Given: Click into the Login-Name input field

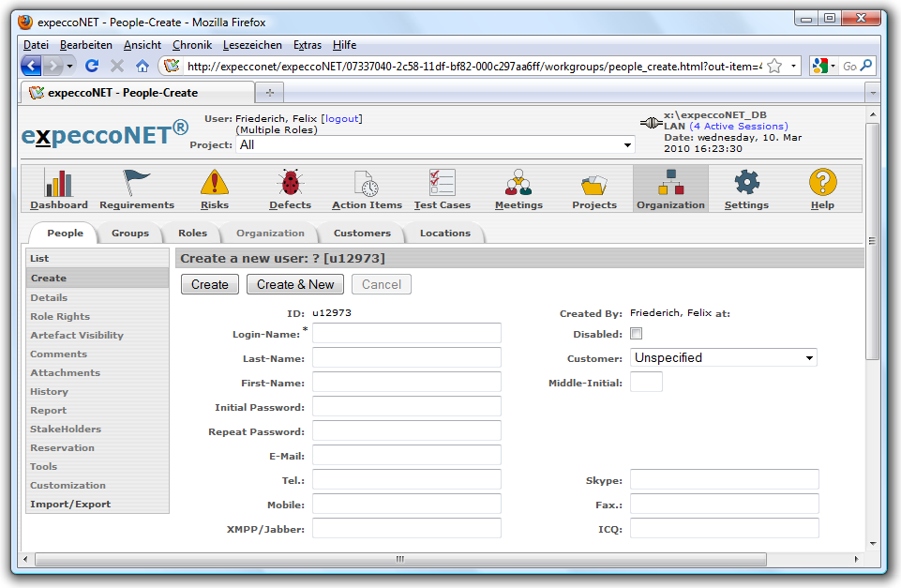Looking at the screenshot, I should tap(407, 334).
